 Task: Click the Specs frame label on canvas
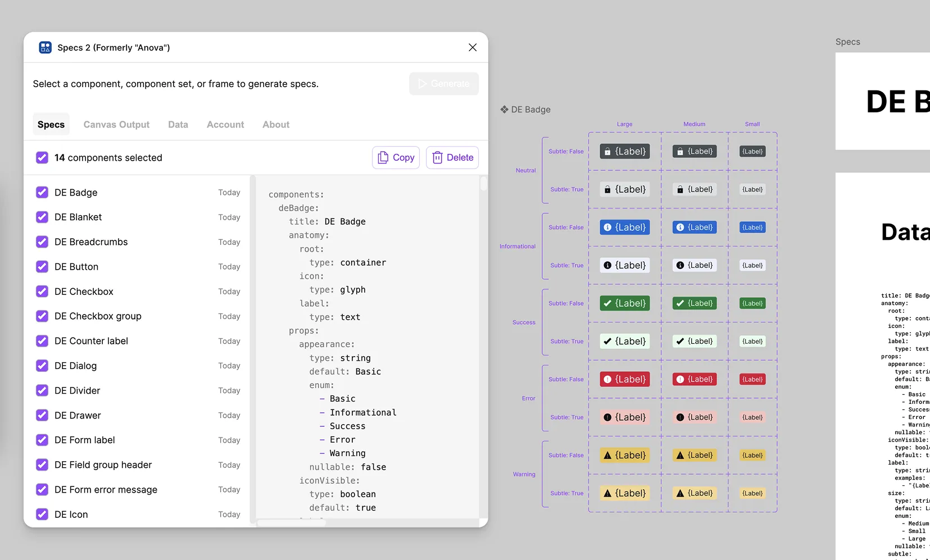[847, 42]
